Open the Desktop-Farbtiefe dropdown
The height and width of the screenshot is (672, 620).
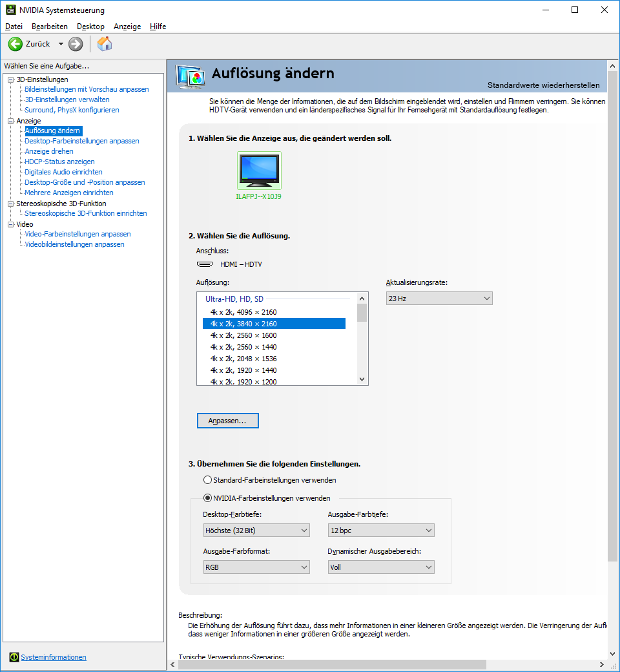(256, 530)
